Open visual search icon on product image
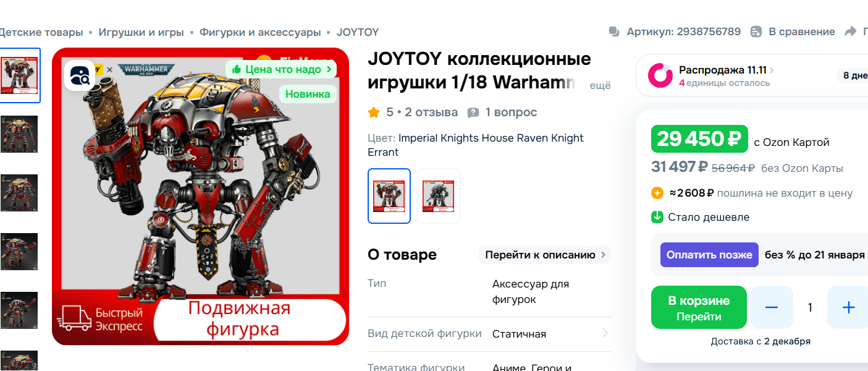The image size is (868, 371). click(80, 75)
